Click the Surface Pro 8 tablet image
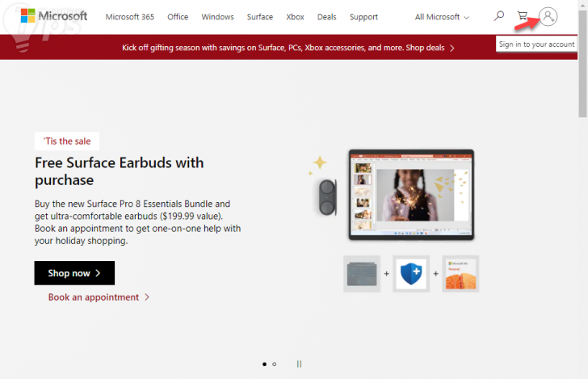588x379 pixels. 411,195
